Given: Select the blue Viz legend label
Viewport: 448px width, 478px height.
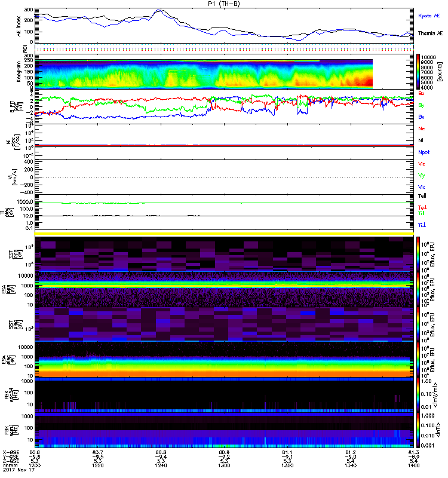Looking at the screenshot, I should (x=421, y=187).
